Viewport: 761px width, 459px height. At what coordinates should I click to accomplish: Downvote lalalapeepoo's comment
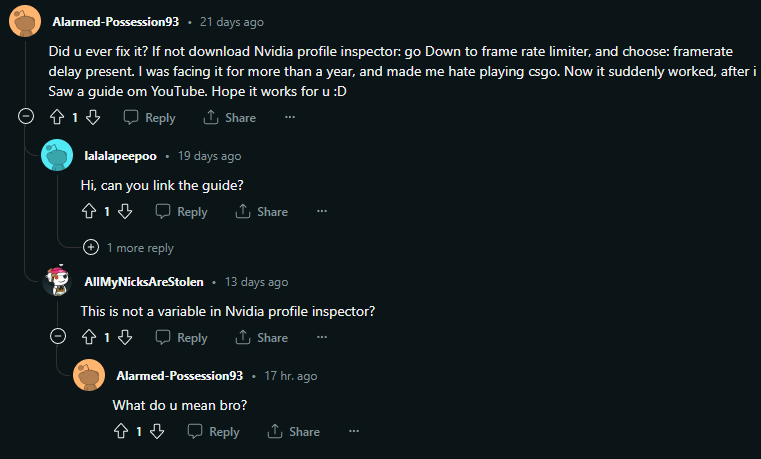(x=125, y=211)
